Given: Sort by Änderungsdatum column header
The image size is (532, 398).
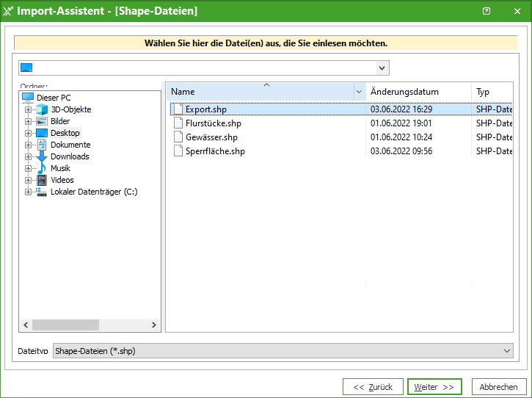Looking at the screenshot, I should point(418,92).
